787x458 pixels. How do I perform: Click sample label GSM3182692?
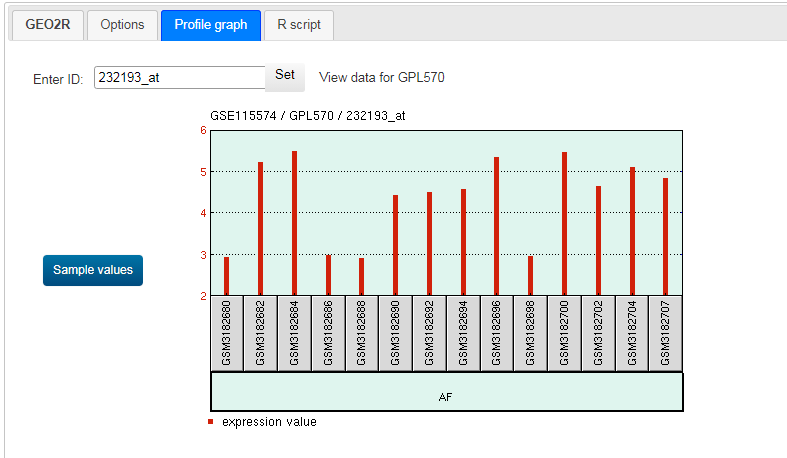coord(429,333)
